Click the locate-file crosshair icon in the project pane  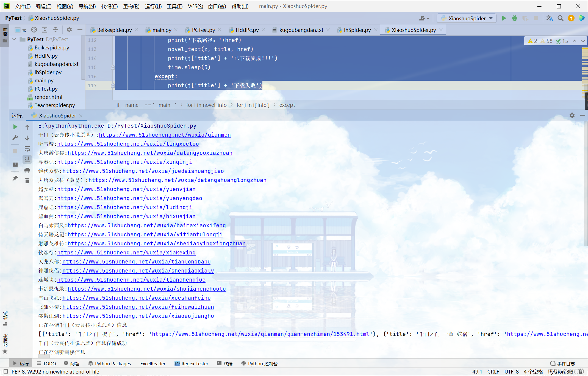pos(34,30)
